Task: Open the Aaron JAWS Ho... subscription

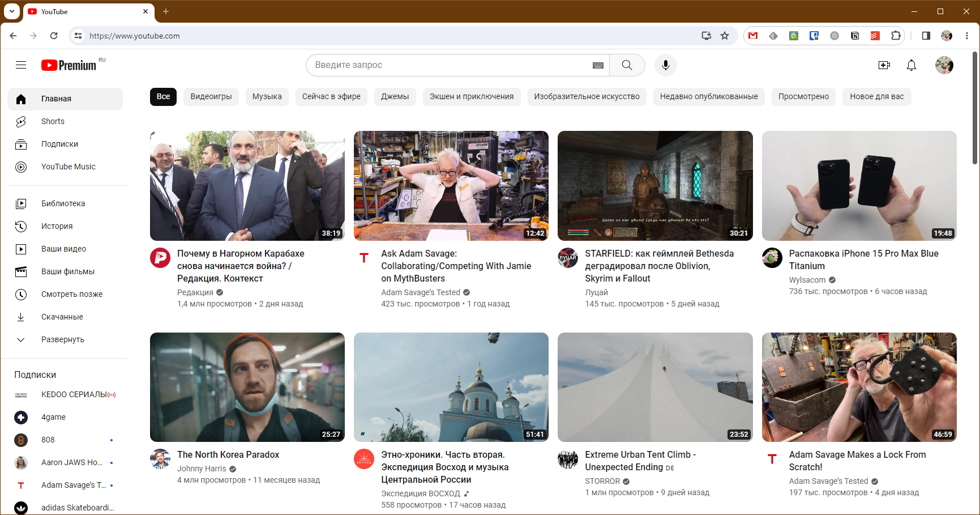Action: [x=65, y=462]
